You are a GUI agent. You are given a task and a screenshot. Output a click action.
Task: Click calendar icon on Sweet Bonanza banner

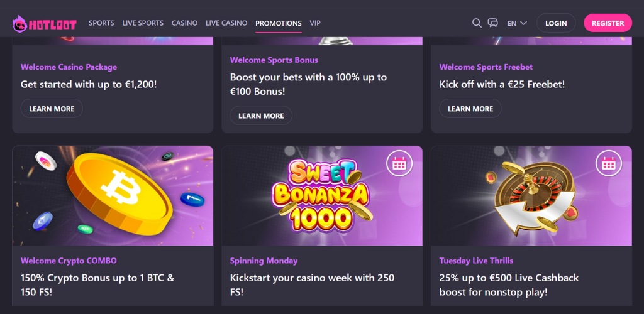399,164
